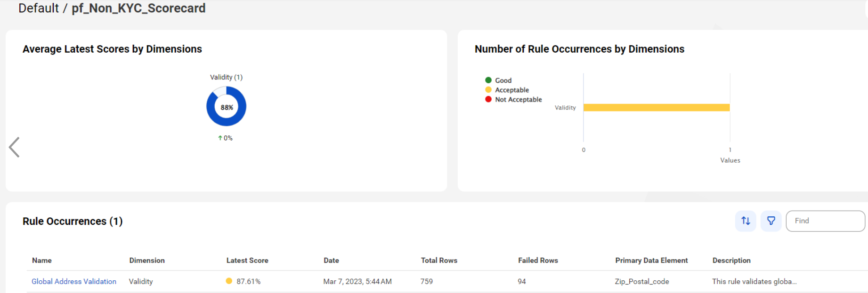This screenshot has width=868, height=293.
Task: Click the Default breadcrumb
Action: (x=39, y=8)
